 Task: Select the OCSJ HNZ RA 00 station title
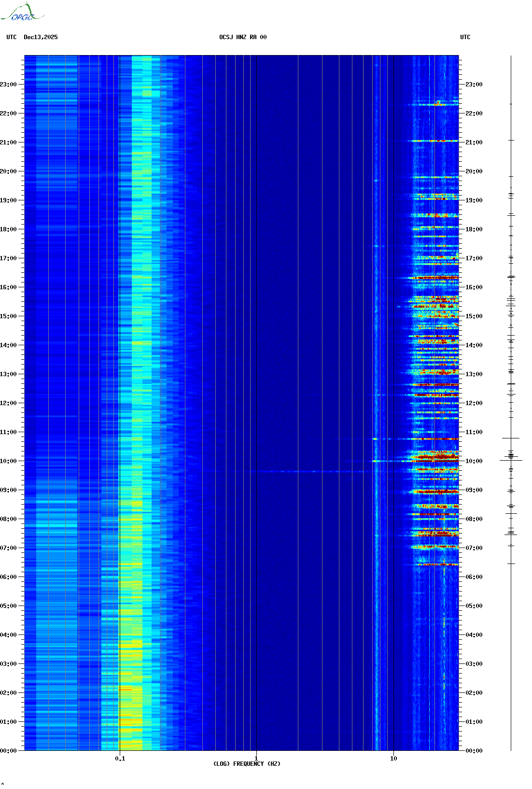click(x=243, y=37)
